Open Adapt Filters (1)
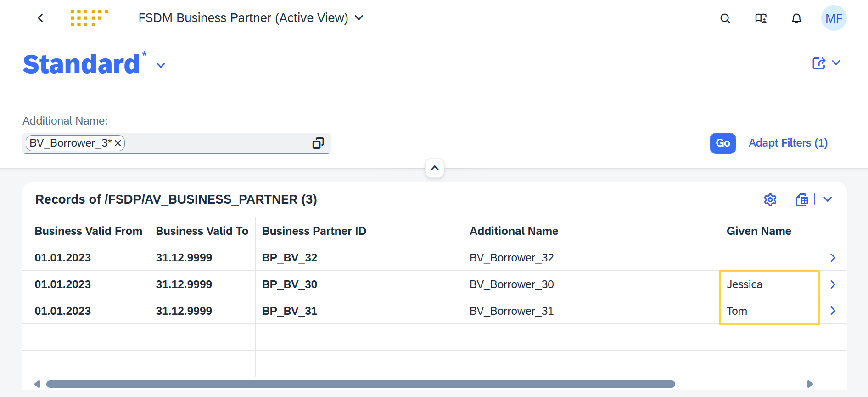This screenshot has width=868, height=397. click(x=788, y=143)
